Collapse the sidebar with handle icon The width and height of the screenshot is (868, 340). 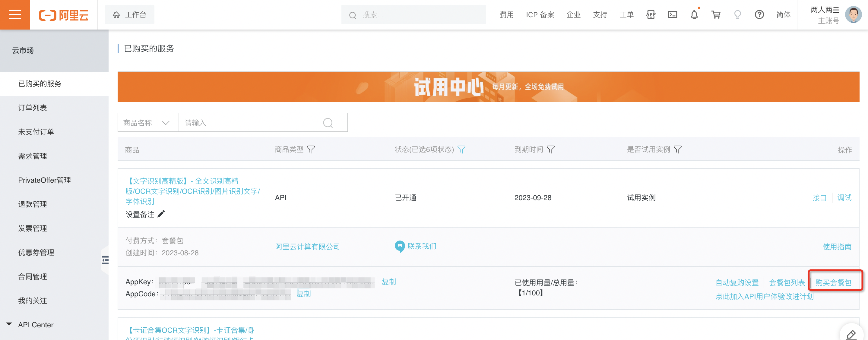tap(105, 260)
